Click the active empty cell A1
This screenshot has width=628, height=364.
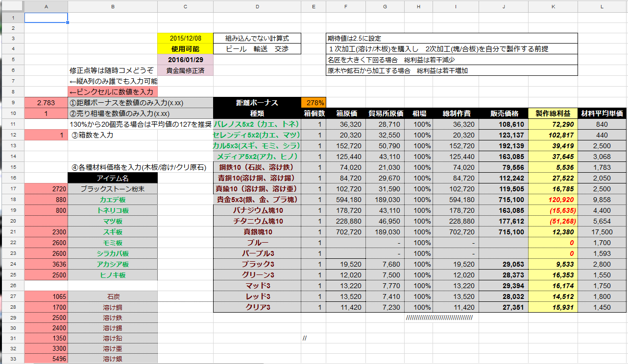(46, 18)
